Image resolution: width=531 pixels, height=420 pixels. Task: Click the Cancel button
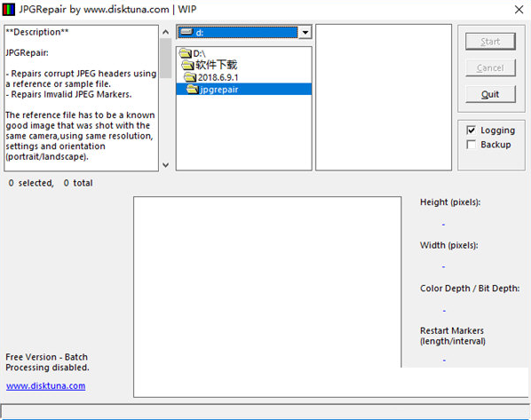490,67
